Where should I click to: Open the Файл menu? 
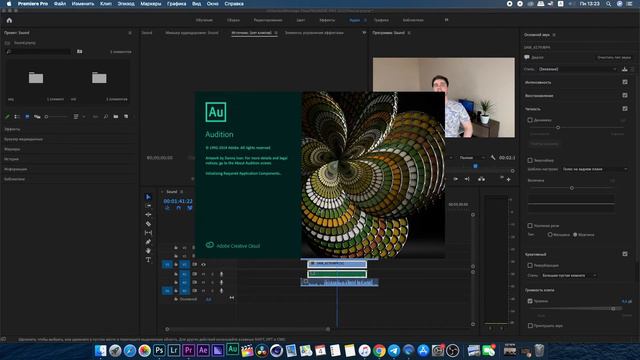(60, 4)
